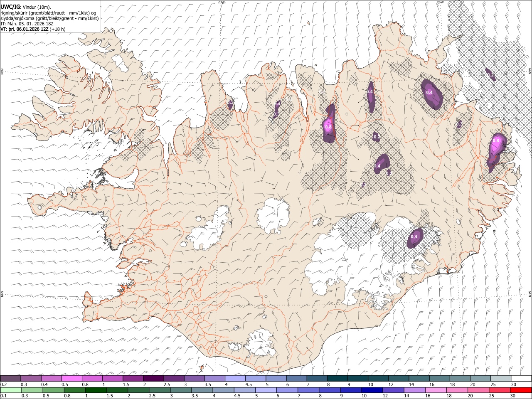
Task: Select the 0.4 purple blob over the southeast glacier
Action: coord(415,238)
